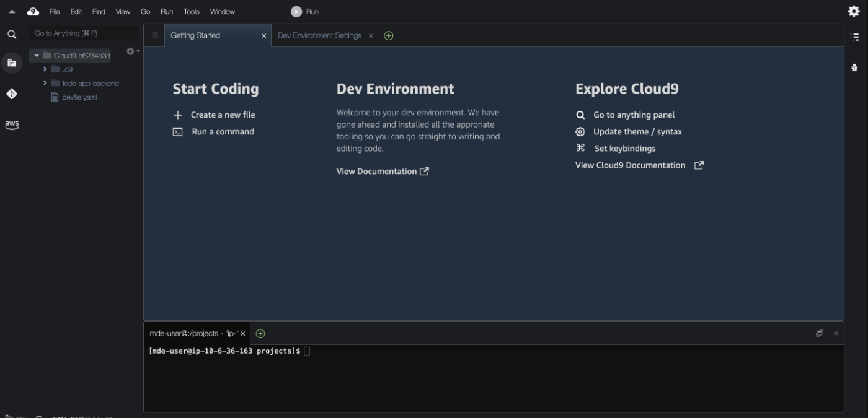Click the terminal icon beside Run a command

(177, 132)
